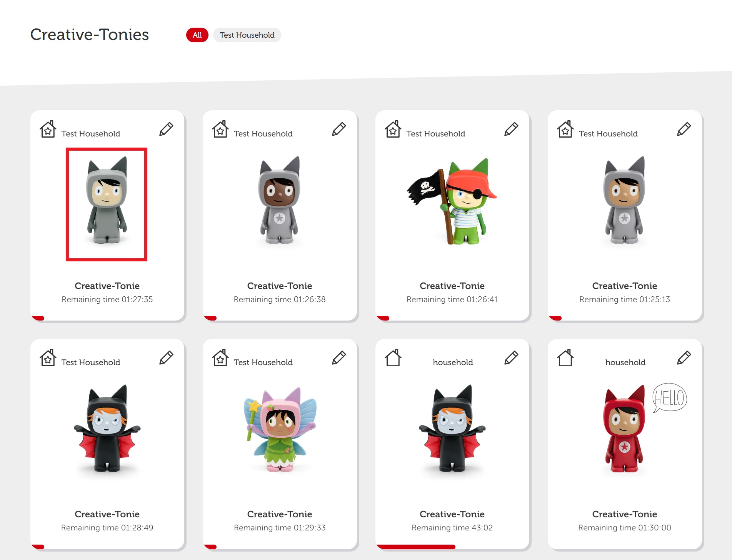The height and width of the screenshot is (560, 732).
Task: Click household icon on the pirate Tonie card
Action: pos(393,129)
